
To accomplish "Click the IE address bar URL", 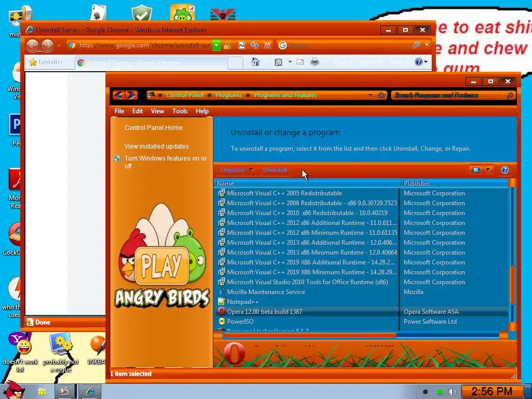I will click(144, 45).
